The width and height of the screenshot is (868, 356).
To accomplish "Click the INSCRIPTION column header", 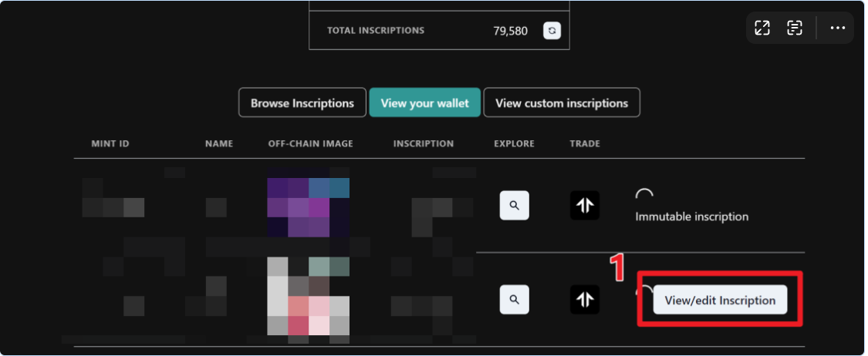I will [424, 144].
